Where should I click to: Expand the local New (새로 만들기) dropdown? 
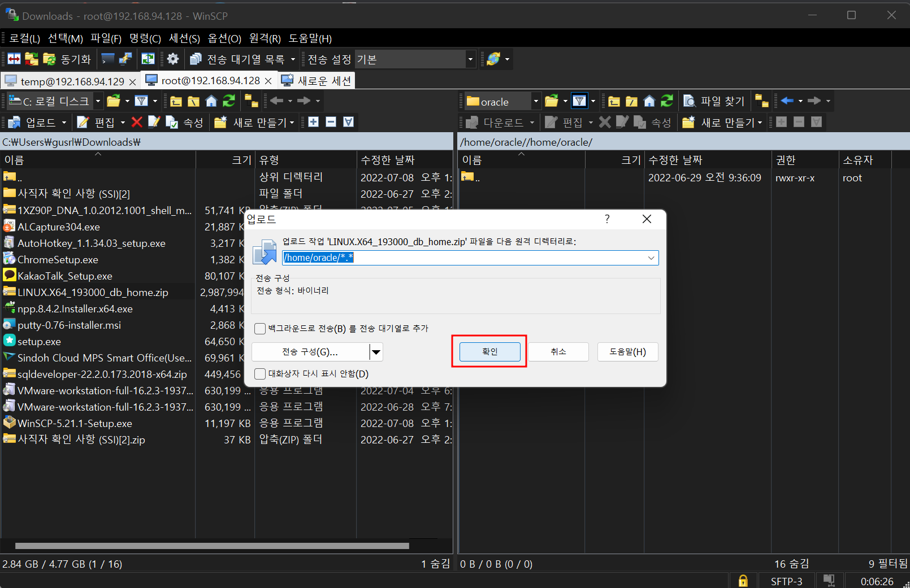click(x=292, y=123)
